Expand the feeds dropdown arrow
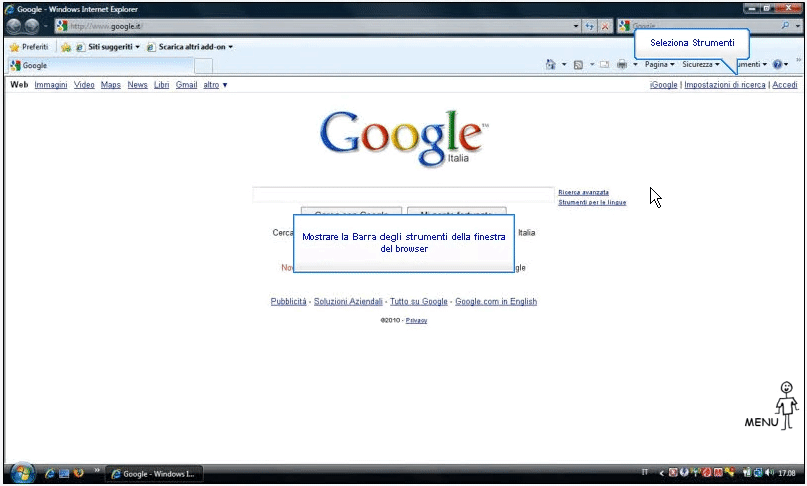 tap(592, 64)
